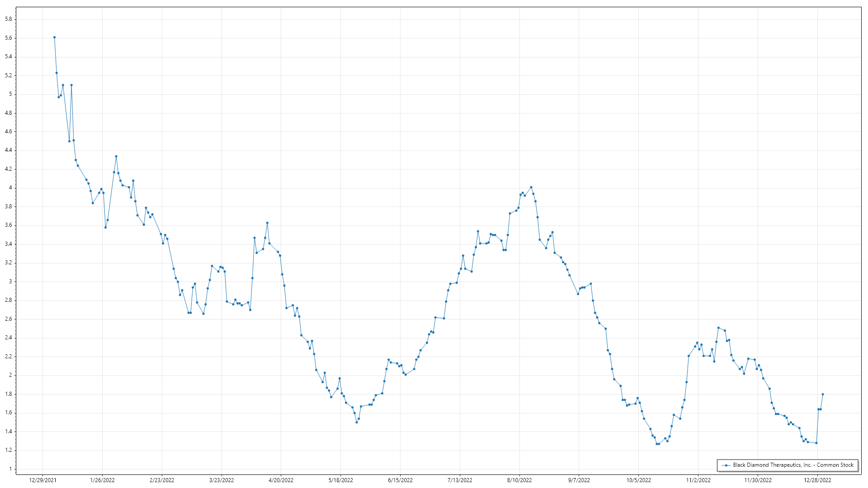The height and width of the screenshot is (488, 868).
Task: Click the final data point at 1.8
Action: tap(823, 394)
